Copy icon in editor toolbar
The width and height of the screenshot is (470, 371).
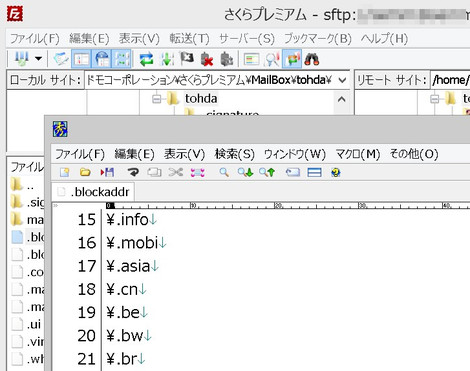tap(154, 172)
